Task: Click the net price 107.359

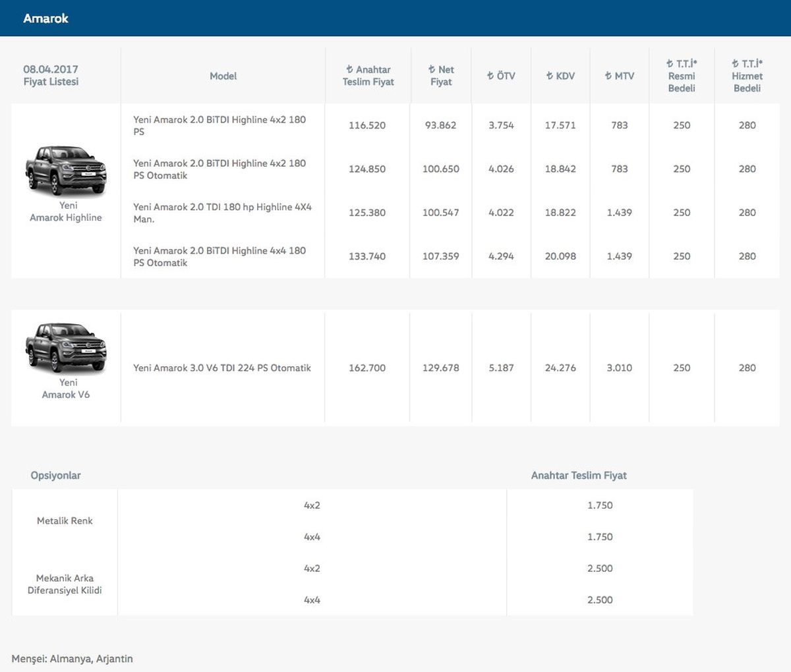Action: 441,256
